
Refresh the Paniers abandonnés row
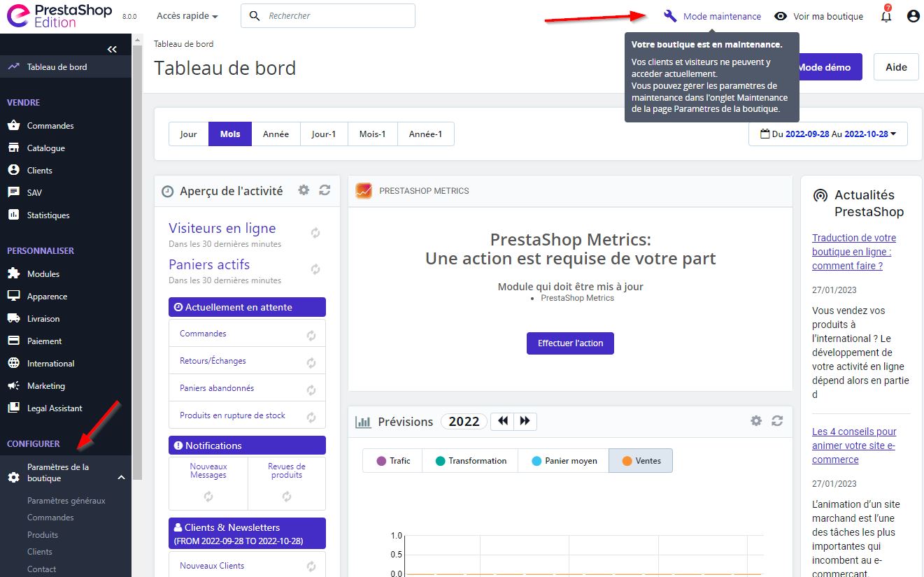coord(311,390)
